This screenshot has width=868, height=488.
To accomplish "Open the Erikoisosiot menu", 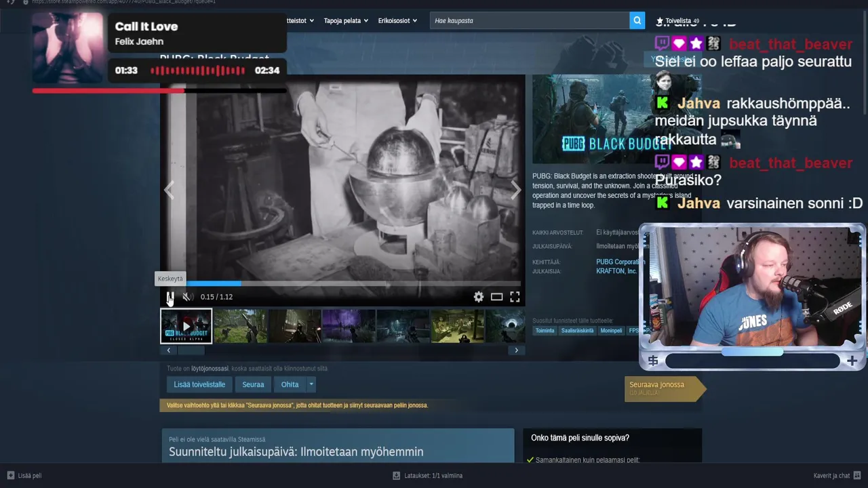I will tap(397, 20).
